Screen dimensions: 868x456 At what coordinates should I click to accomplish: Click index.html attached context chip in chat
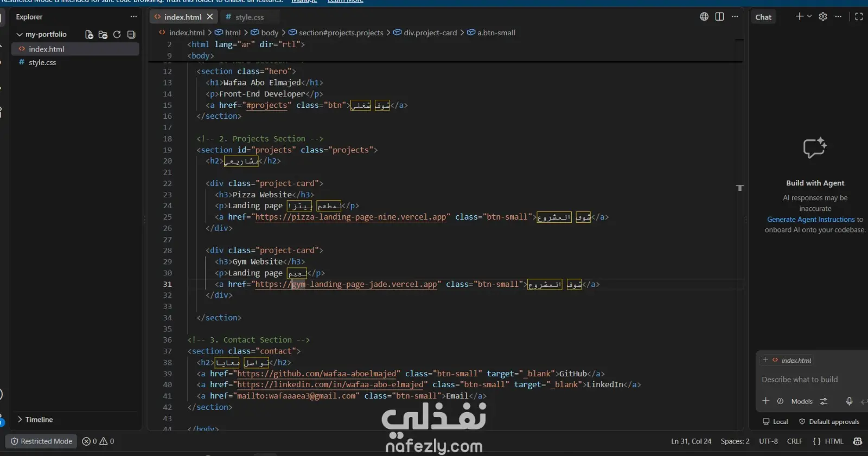point(788,361)
